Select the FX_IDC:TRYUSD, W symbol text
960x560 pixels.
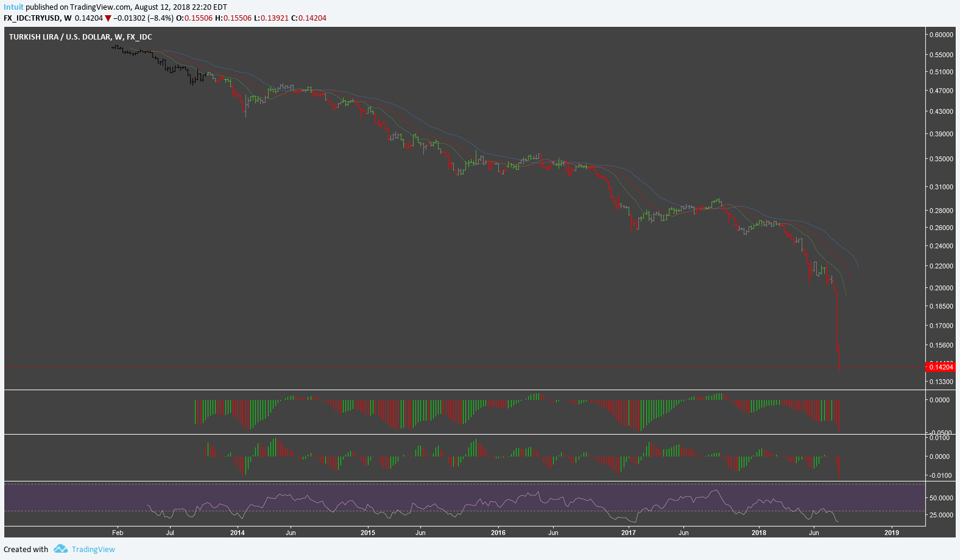point(37,18)
